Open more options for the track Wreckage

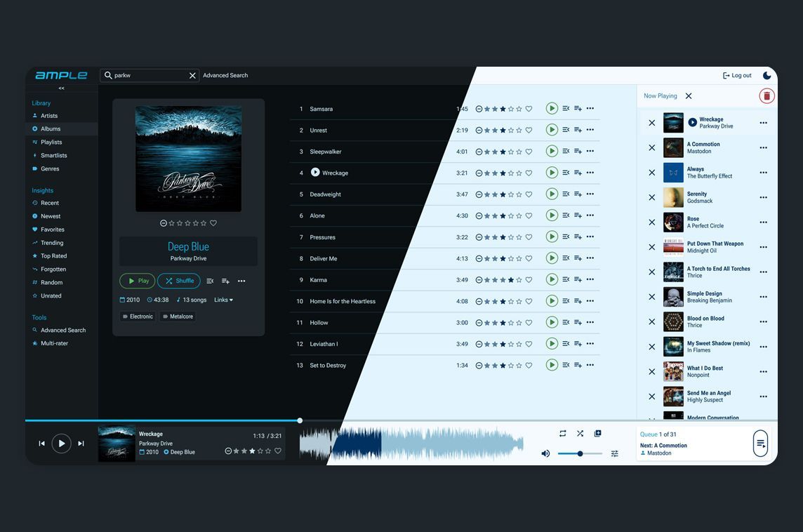click(590, 173)
